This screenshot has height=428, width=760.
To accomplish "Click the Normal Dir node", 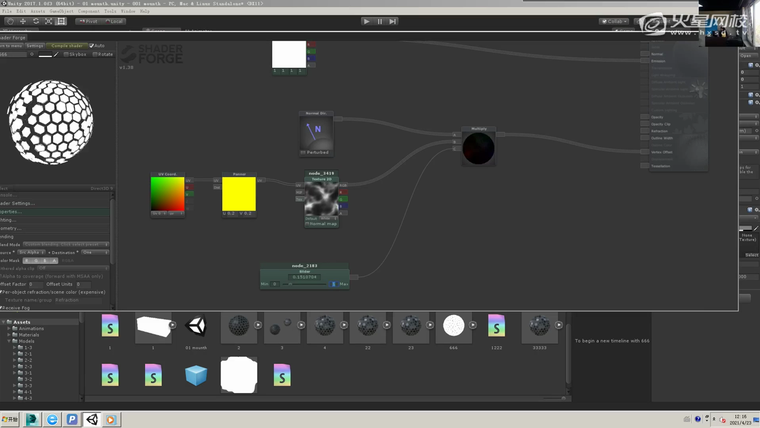I will point(317,133).
